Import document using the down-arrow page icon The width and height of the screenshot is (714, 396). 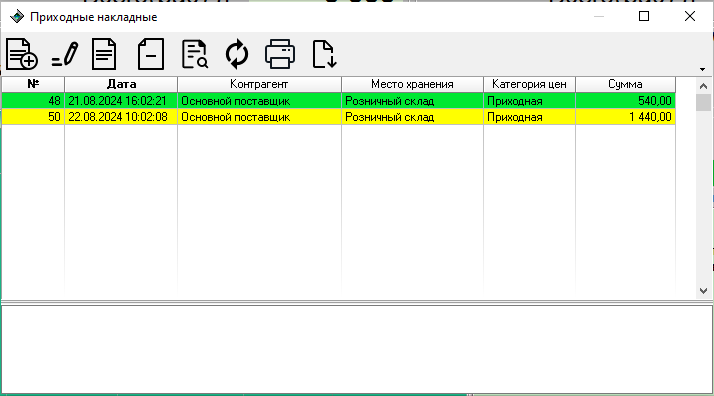point(324,54)
